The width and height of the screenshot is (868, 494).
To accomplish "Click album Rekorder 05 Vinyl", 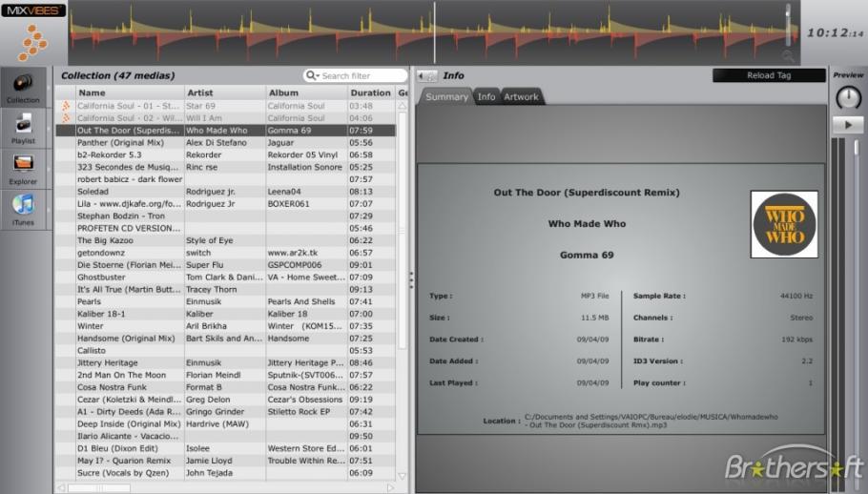I will 302,154.
